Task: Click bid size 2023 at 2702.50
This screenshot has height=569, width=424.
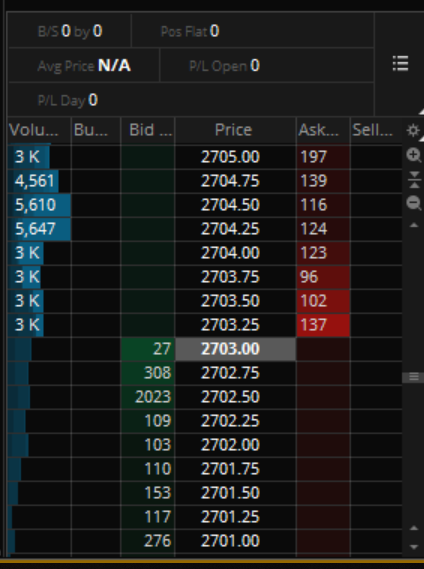Action: 148,397
